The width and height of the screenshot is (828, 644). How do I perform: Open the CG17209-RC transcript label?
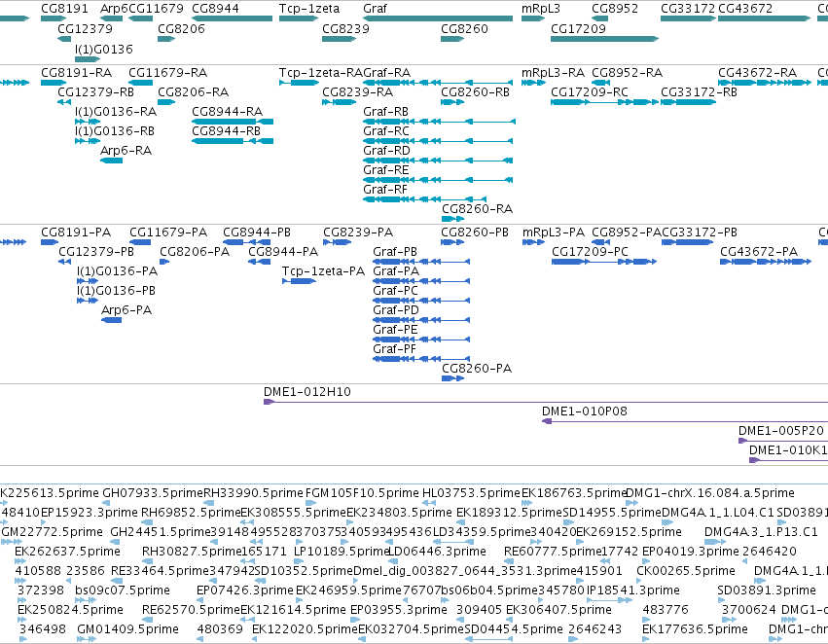point(590,91)
